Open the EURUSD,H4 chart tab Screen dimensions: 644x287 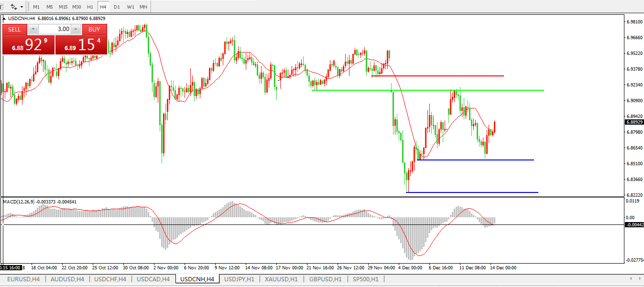(x=22, y=279)
